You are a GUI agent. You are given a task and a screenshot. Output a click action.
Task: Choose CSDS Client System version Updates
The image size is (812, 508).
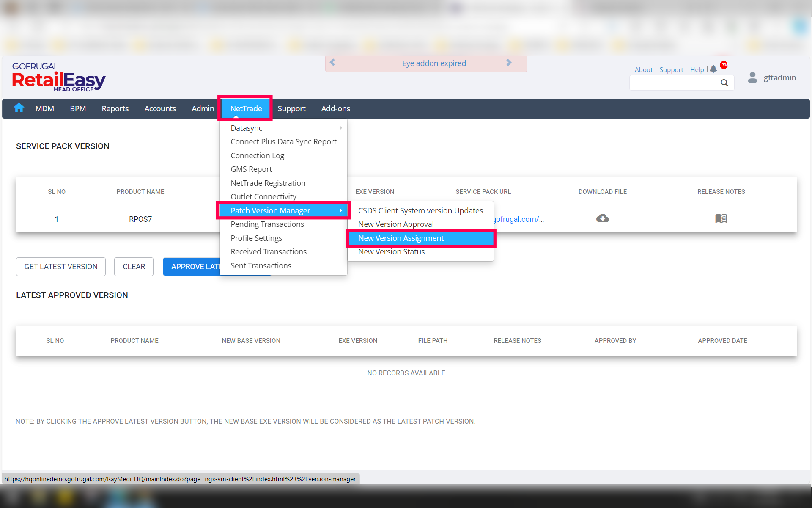(x=420, y=210)
